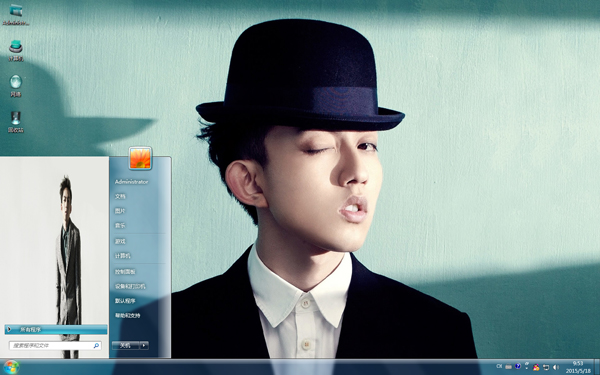The width and height of the screenshot is (600, 375).
Task: Click the 关机 (Shut down) button
Action: point(126,346)
